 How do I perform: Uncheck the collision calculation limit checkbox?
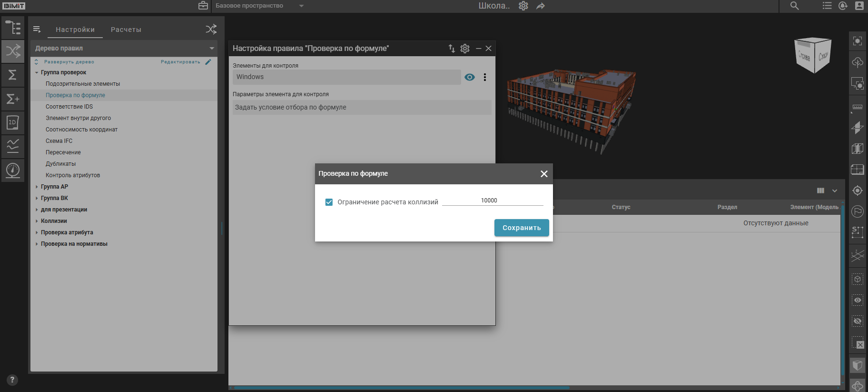click(x=329, y=202)
